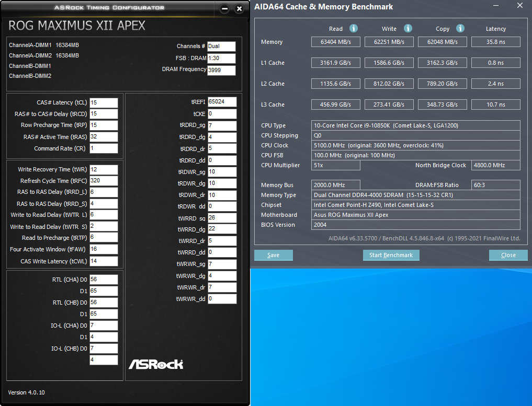This screenshot has height=406, width=532.
Task: Click the Row Precharge Time (tRP) field
Action: point(104,125)
